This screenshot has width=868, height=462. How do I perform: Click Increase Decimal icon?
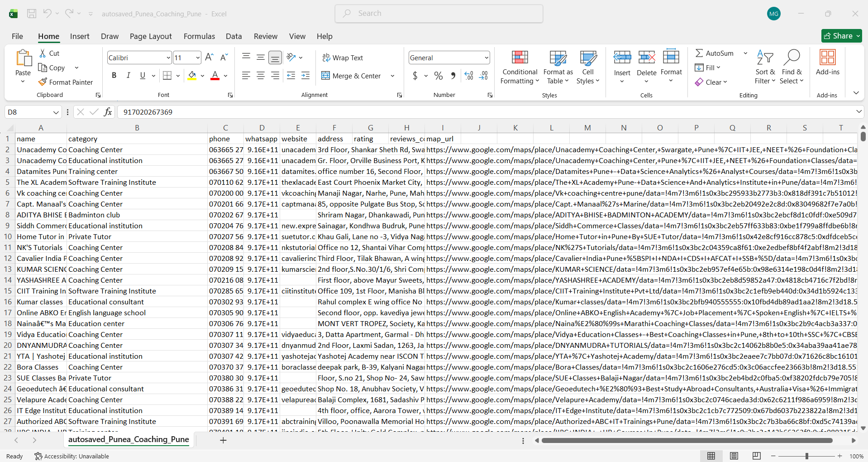click(x=469, y=76)
